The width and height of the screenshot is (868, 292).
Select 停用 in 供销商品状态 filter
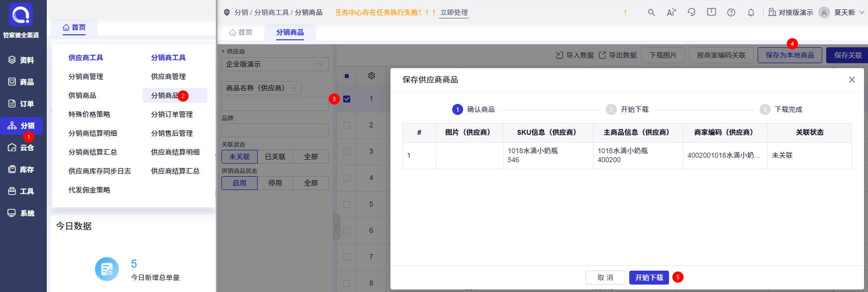click(275, 183)
